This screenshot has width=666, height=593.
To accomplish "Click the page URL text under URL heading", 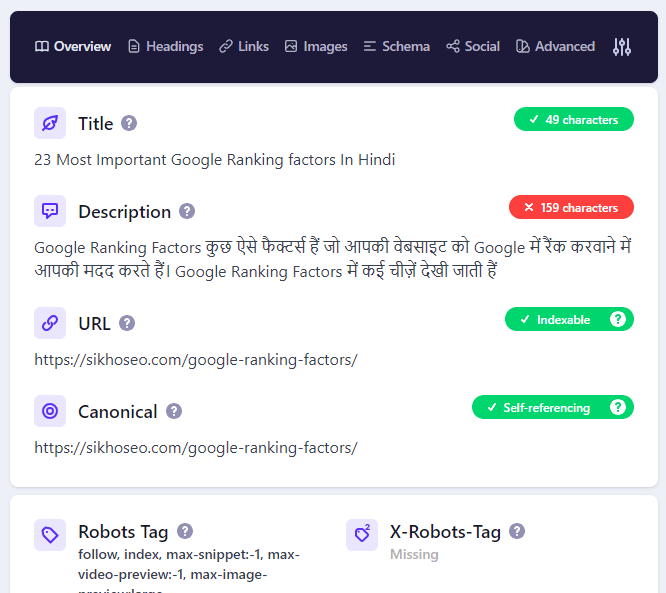I will click(x=196, y=360).
